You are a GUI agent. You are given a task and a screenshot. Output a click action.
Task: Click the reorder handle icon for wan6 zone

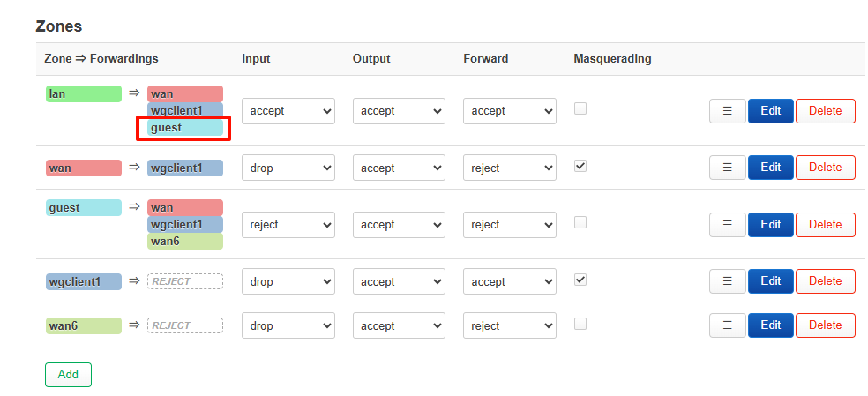728,325
